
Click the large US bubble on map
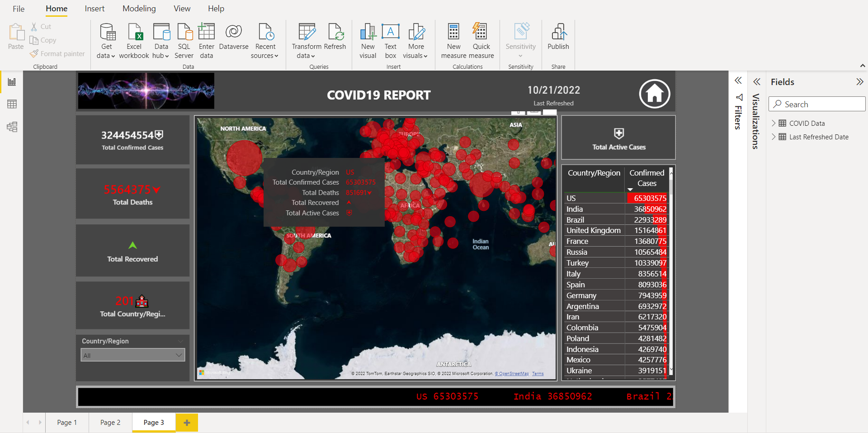point(244,158)
